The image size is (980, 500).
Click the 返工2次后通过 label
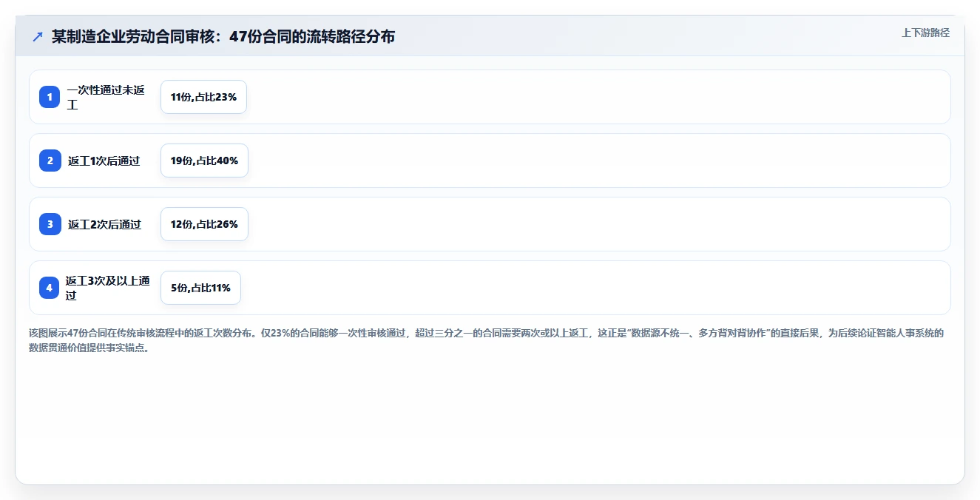click(x=105, y=224)
